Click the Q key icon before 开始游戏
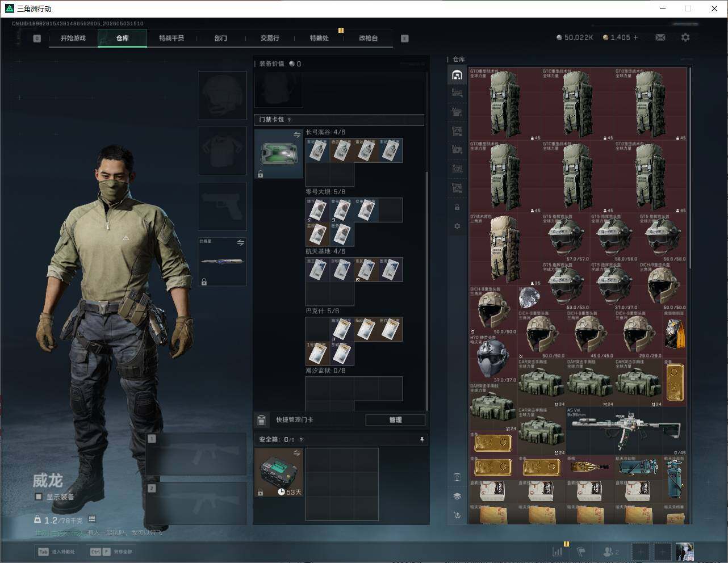Image resolution: width=728 pixels, height=563 pixels. (37, 39)
